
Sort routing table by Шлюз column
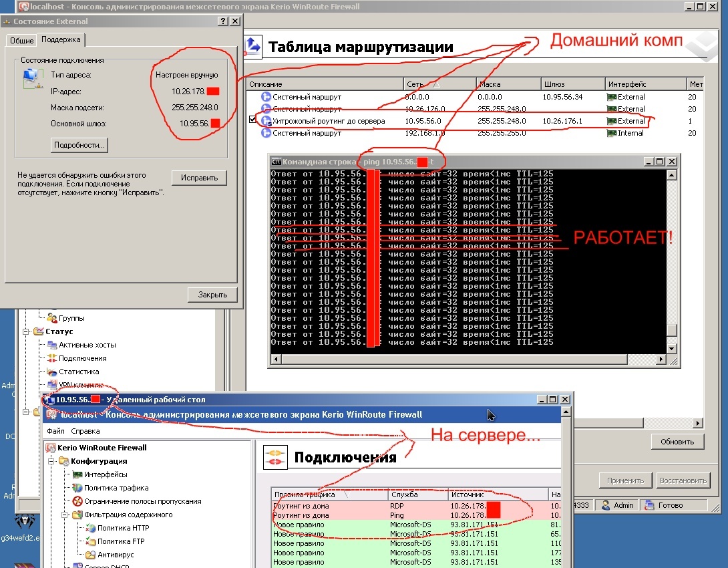click(x=573, y=84)
